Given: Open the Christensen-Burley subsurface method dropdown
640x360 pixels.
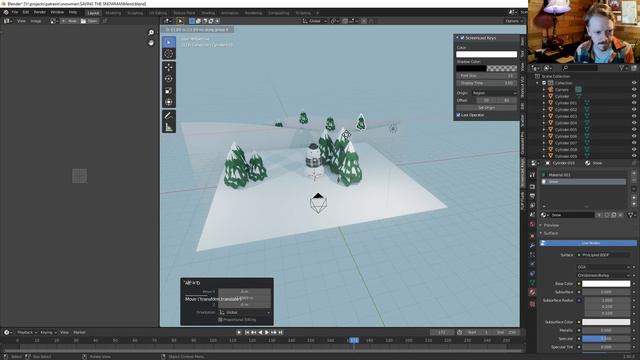Looking at the screenshot, I should [x=604, y=276].
